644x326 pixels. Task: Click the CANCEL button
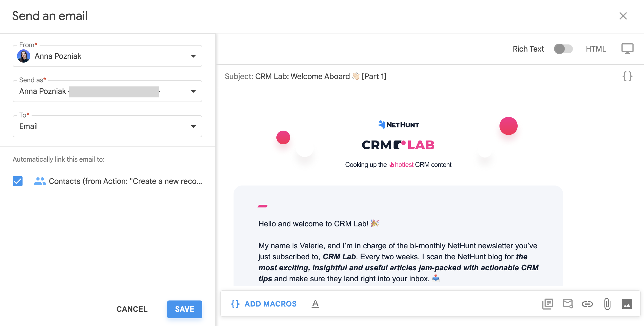132,309
